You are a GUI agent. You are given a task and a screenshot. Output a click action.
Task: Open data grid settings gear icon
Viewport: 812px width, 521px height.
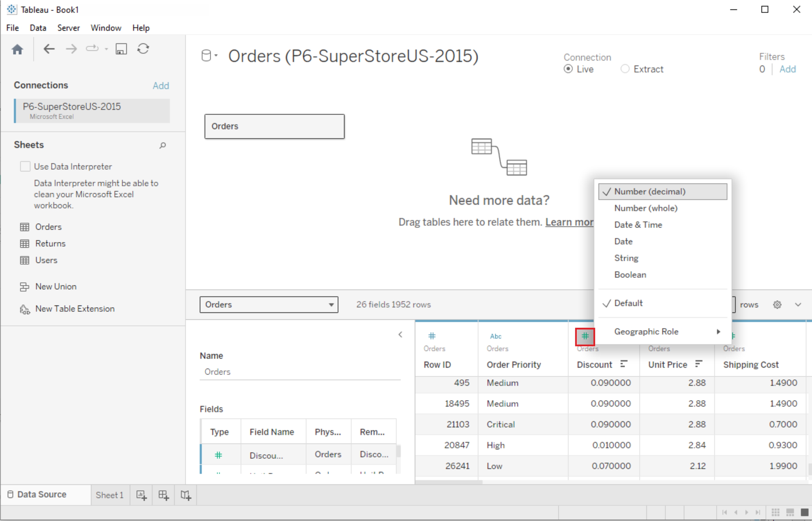tap(777, 304)
